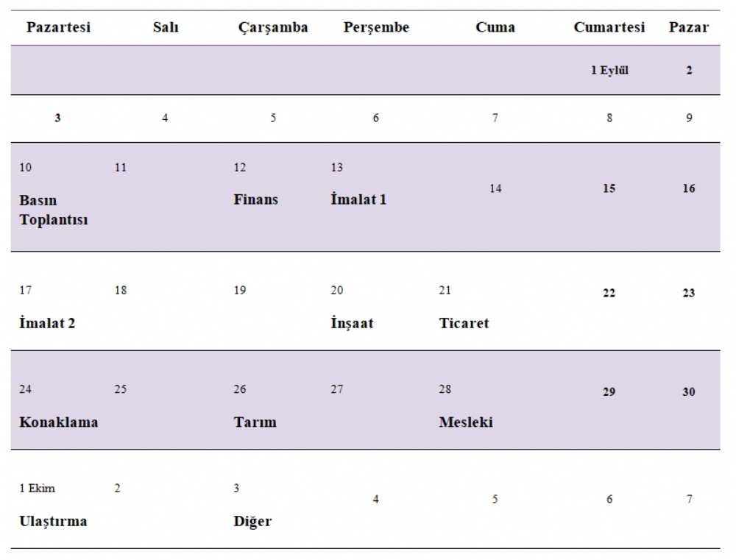The height and width of the screenshot is (560, 736).
Task: Select the Ulaştırma event
Action: pos(53,522)
